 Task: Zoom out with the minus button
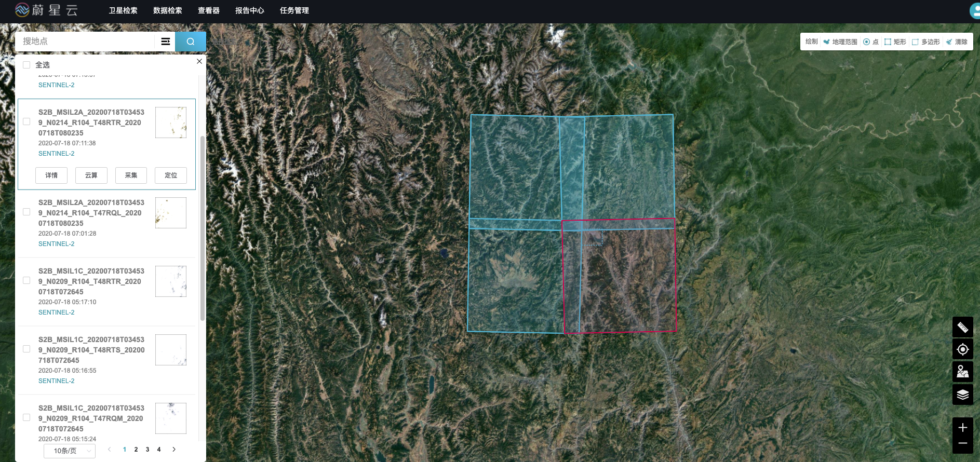coord(962,443)
